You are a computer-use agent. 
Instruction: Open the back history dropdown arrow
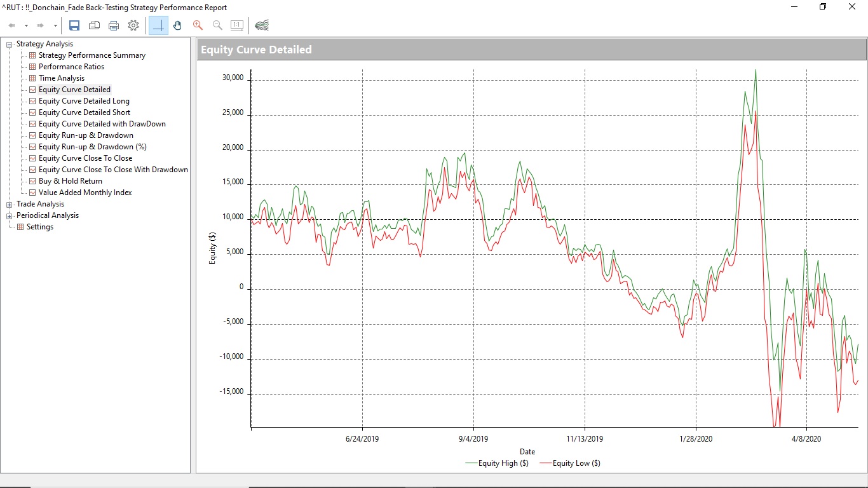(x=26, y=26)
